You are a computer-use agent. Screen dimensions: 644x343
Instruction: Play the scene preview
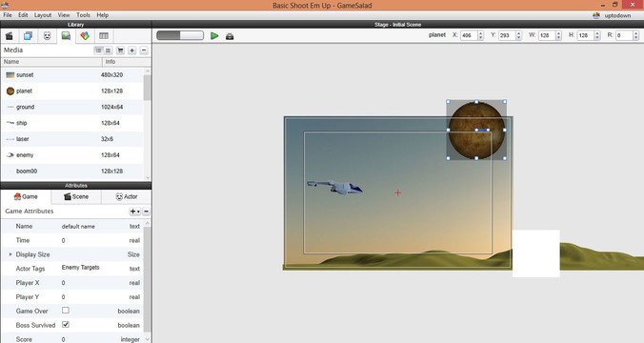214,36
